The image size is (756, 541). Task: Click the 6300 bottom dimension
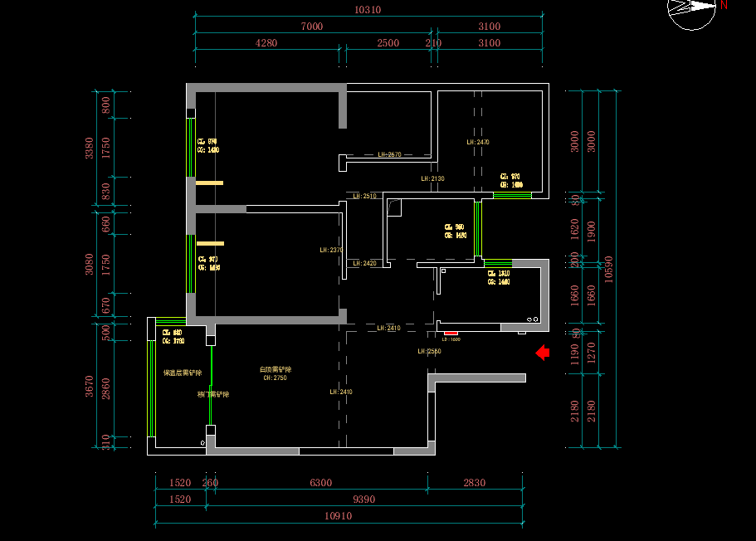click(320, 483)
